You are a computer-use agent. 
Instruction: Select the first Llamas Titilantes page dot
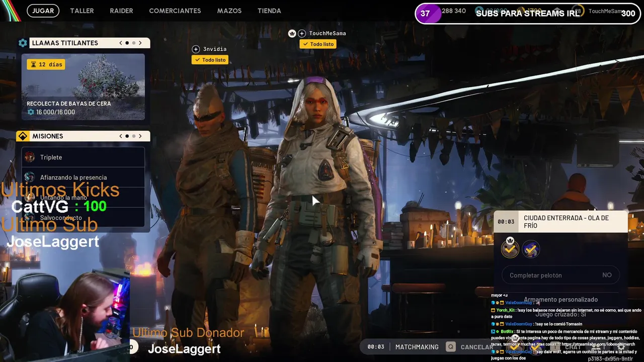tap(127, 43)
